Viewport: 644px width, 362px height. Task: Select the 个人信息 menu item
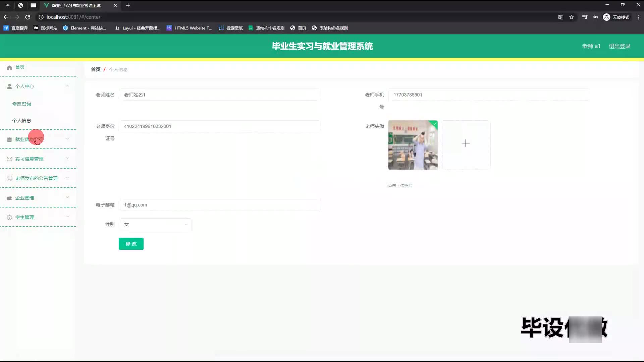click(x=21, y=120)
